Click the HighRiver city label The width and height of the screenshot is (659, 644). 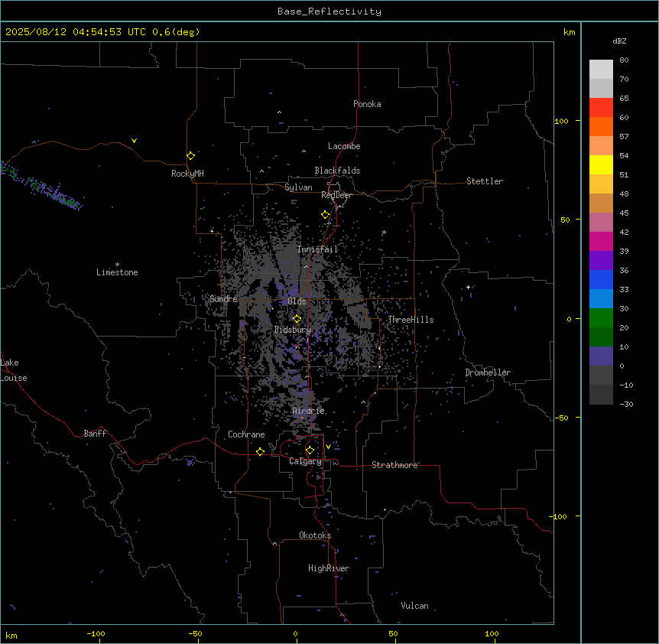(x=329, y=568)
